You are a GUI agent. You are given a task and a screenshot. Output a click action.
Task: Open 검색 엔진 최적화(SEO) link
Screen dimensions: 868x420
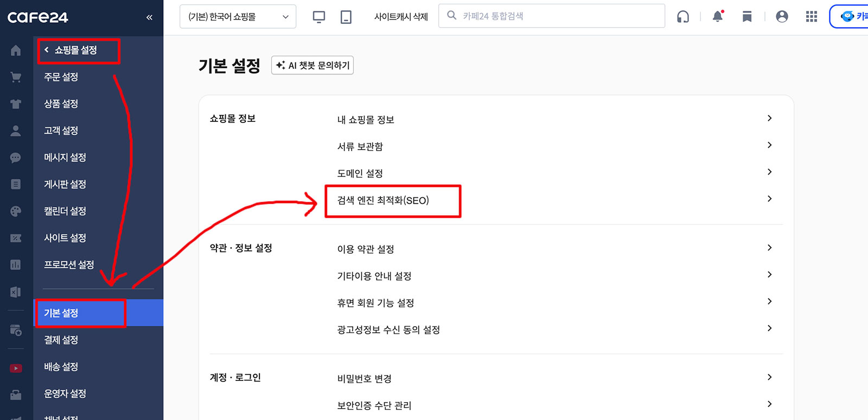point(383,201)
